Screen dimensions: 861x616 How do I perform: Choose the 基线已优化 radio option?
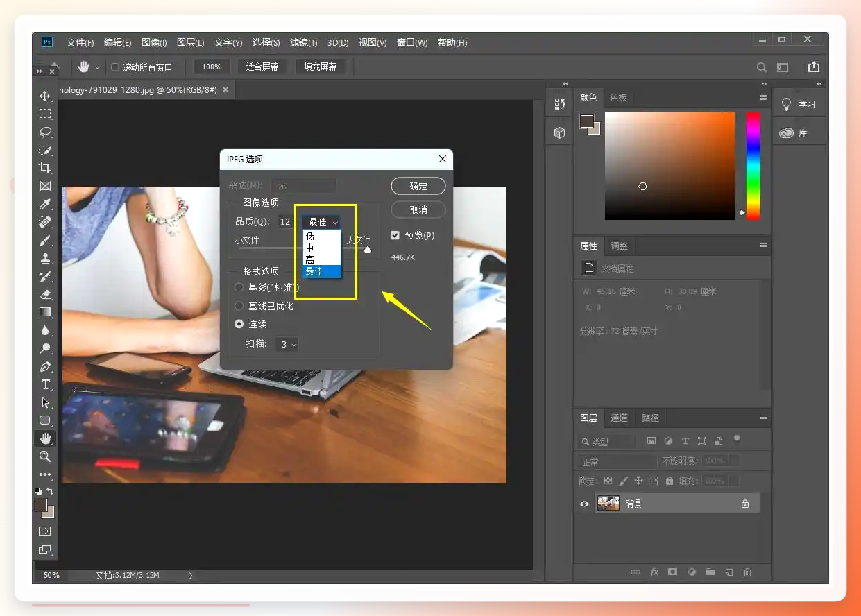239,306
